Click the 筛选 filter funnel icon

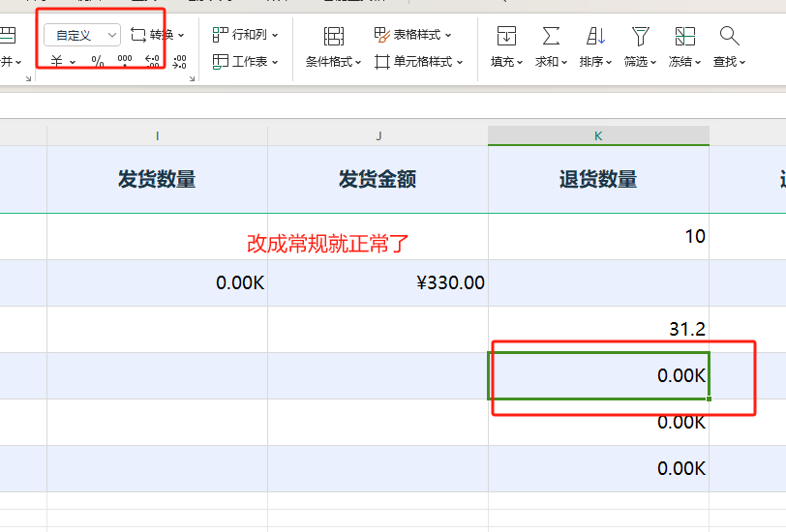640,36
